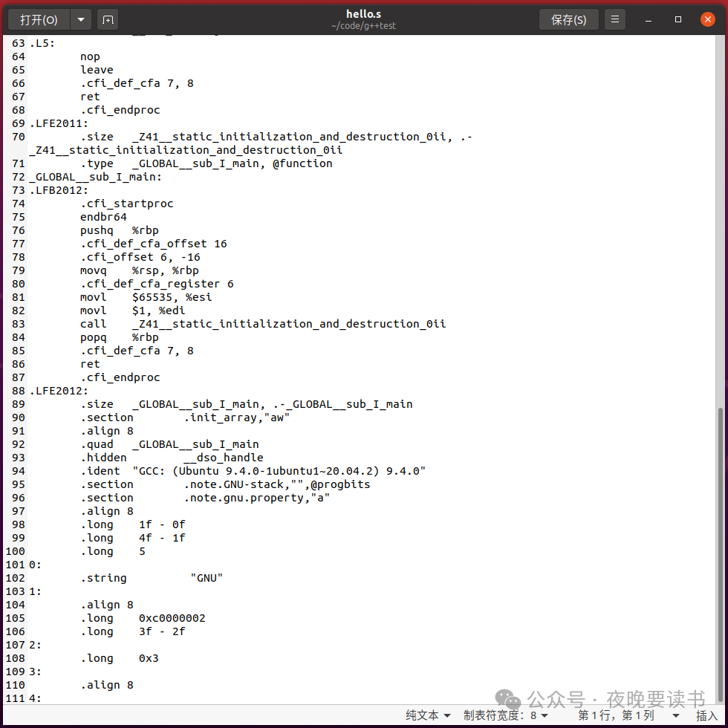This screenshot has width=728, height=728.
Task: Click '.cfi_startproc' on line 74
Action: coord(127,204)
